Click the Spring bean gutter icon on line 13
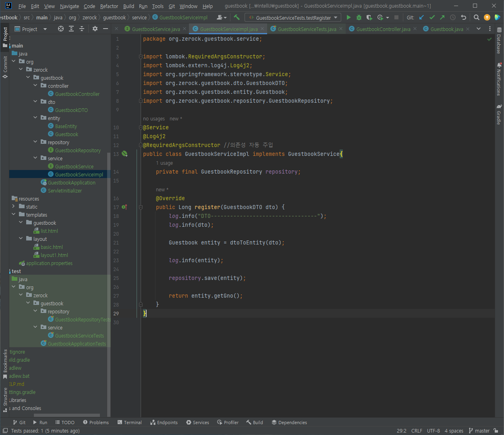 coord(124,154)
